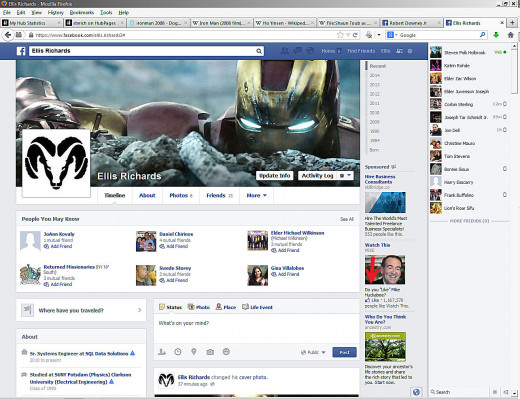Click the smiley feeling icon in composer
The width and height of the screenshot is (520, 399).
tap(226, 352)
